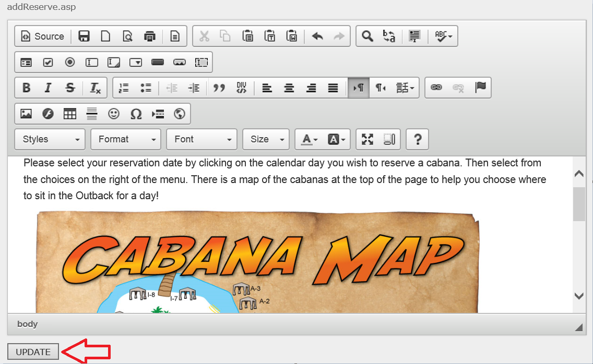The width and height of the screenshot is (593, 364).
Task: Click the Anchor flag icon
Action: 480,88
